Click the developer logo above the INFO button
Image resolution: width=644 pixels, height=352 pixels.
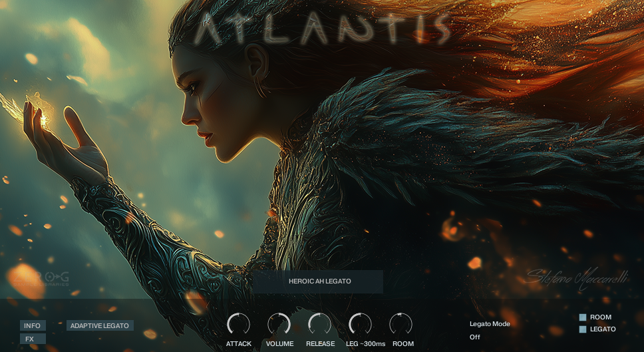click(x=39, y=279)
